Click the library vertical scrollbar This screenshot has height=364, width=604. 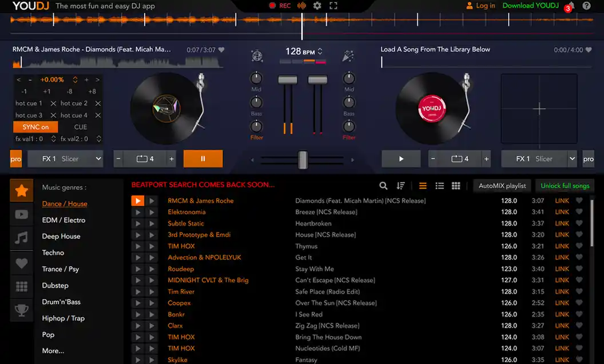click(x=591, y=223)
